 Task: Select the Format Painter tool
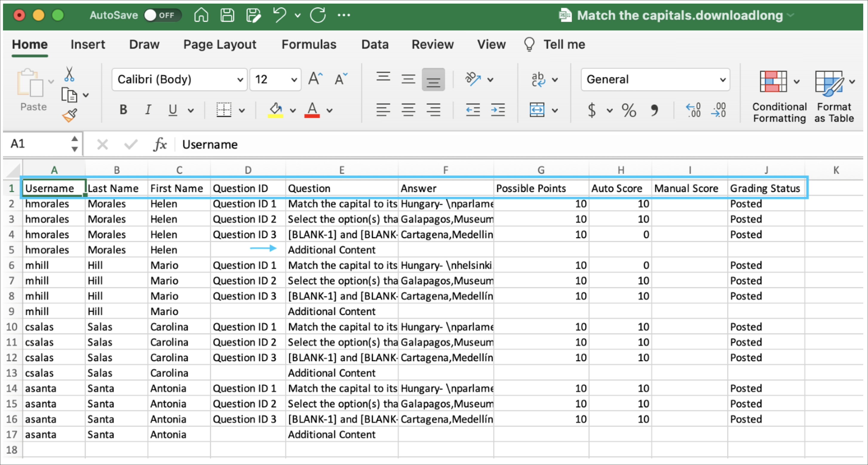70,115
